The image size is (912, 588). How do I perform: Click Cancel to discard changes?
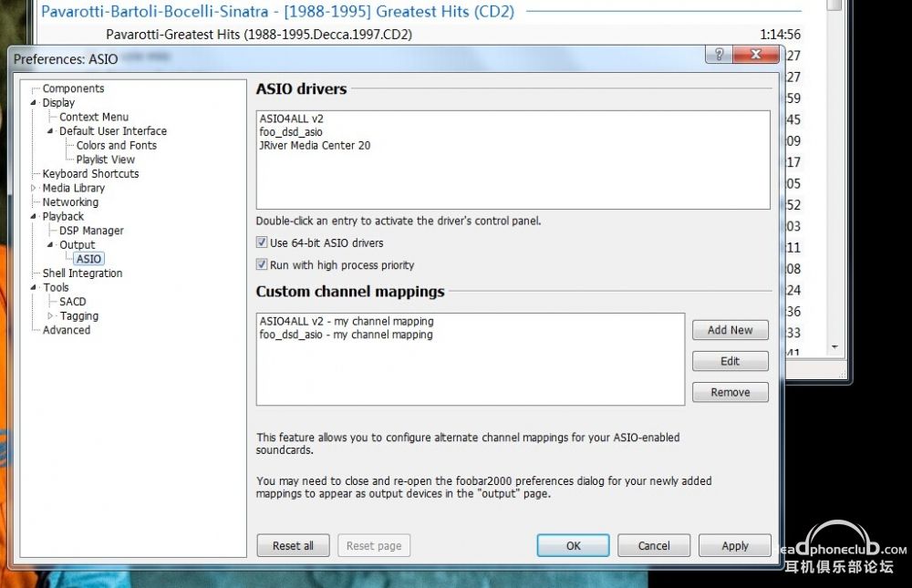tap(654, 545)
